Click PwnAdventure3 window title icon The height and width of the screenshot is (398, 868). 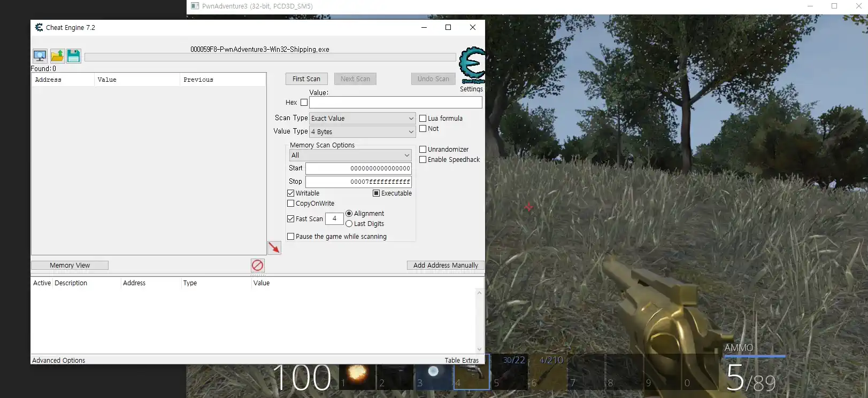195,6
